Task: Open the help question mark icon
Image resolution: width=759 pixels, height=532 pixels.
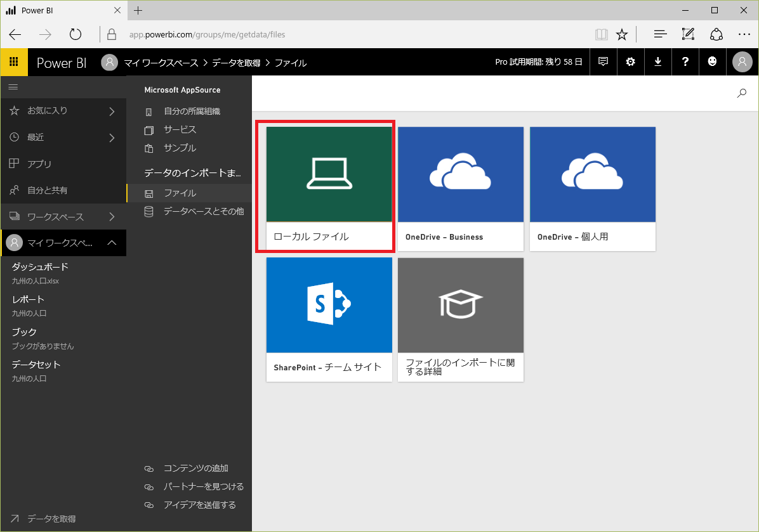Action: (685, 62)
